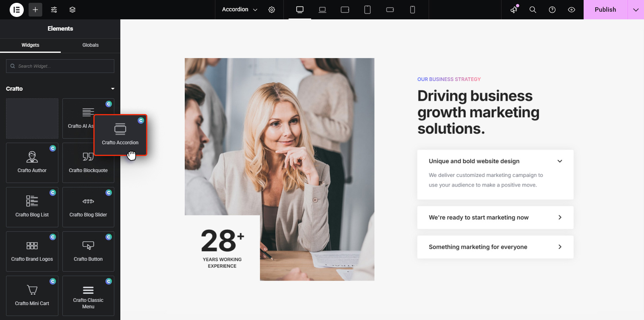Image resolution: width=644 pixels, height=320 pixels.
Task: Switch to Tablet portrait view
Action: tap(367, 10)
